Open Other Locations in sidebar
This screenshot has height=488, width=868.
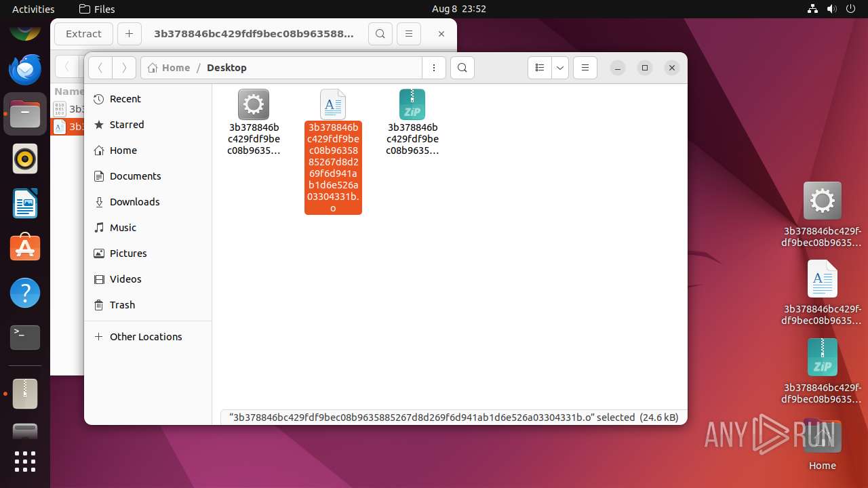click(148, 337)
